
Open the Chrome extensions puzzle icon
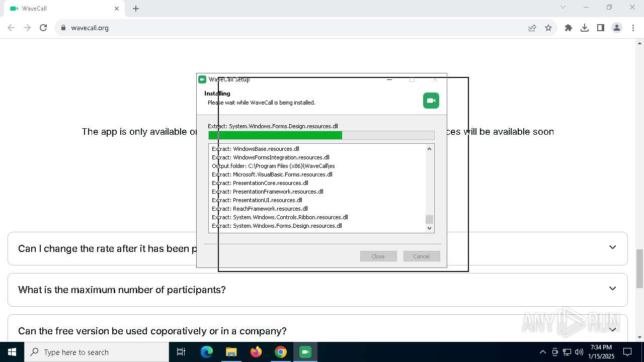click(x=569, y=28)
